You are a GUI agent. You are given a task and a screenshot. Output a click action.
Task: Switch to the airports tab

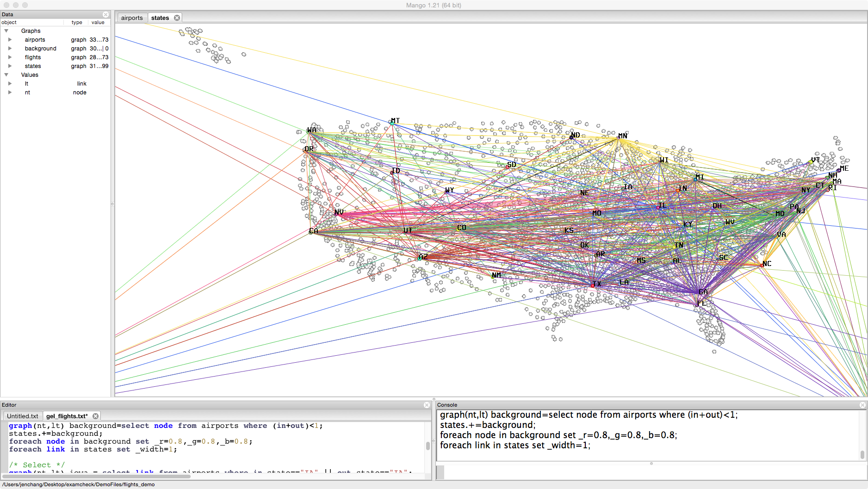[x=132, y=18]
